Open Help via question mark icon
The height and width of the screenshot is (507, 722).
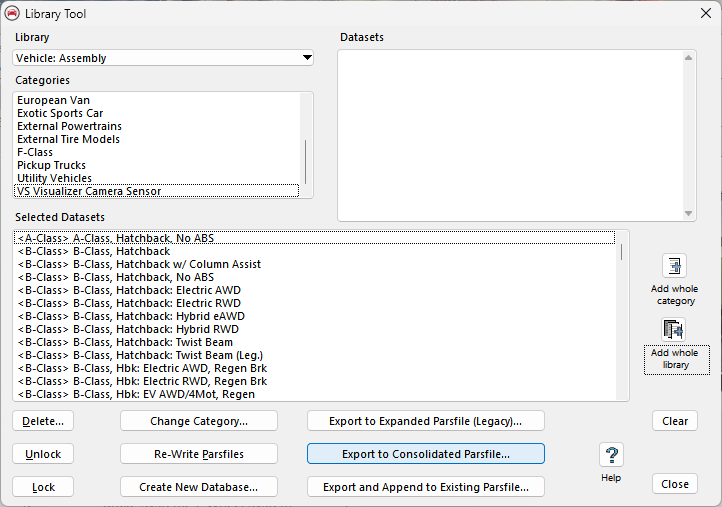(x=611, y=456)
